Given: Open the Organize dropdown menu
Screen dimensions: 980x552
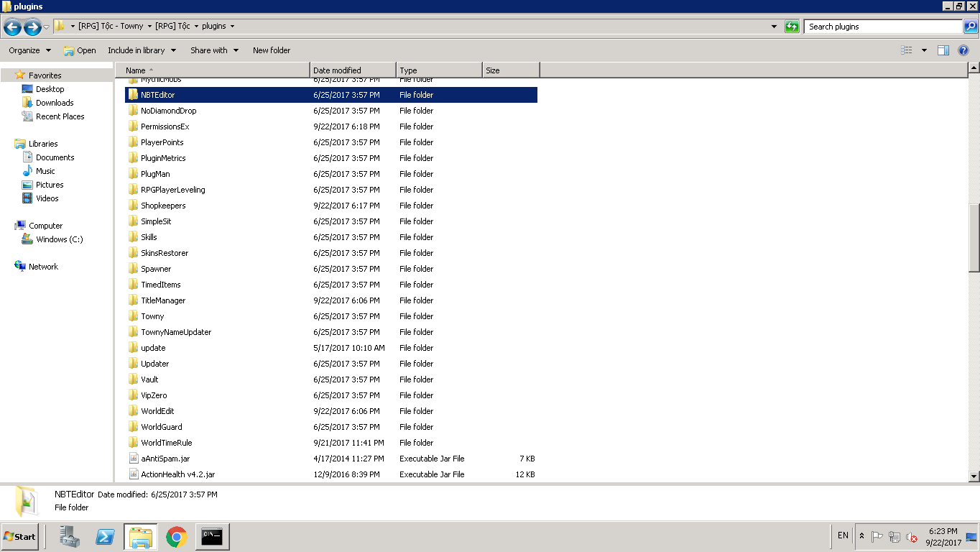Looking at the screenshot, I should click(x=30, y=50).
